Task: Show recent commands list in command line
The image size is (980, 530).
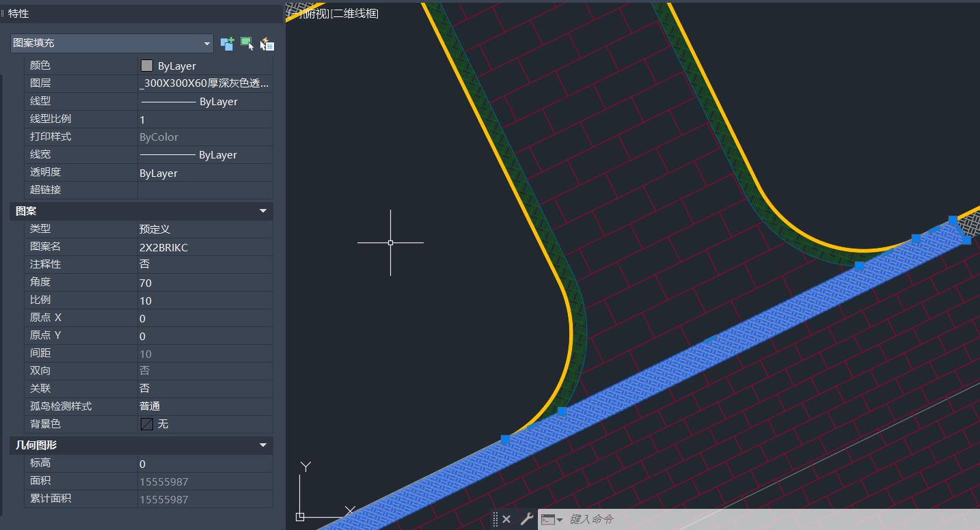Action: 552,519
